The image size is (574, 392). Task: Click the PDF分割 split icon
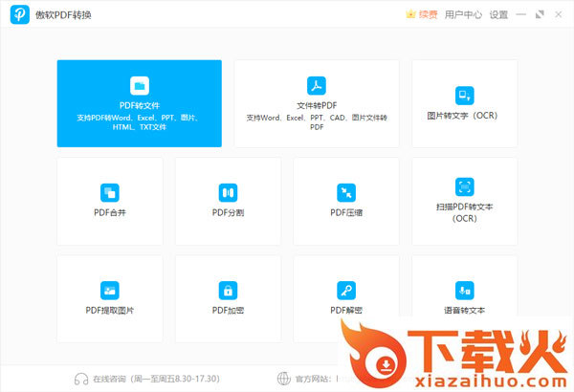pyautogui.click(x=228, y=192)
